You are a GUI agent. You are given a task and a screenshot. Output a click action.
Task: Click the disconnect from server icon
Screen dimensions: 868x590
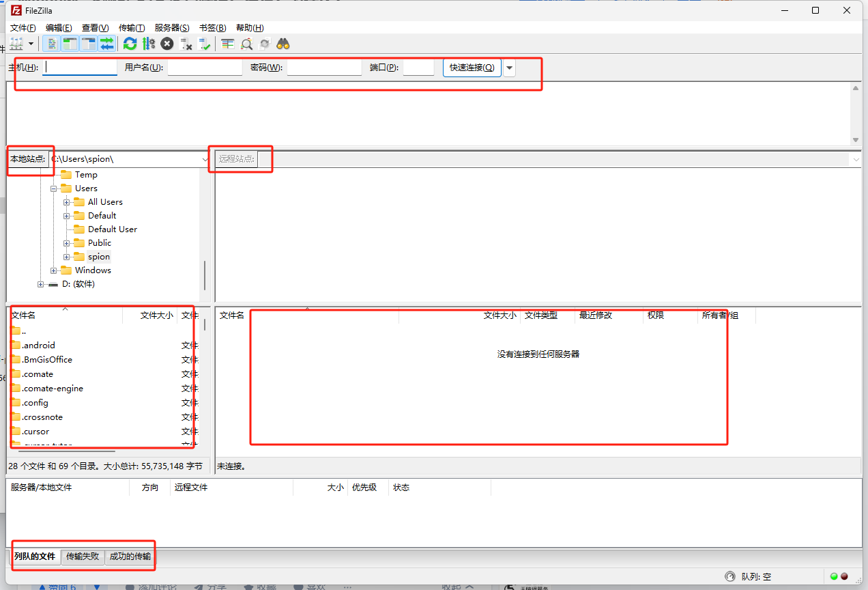click(x=186, y=44)
